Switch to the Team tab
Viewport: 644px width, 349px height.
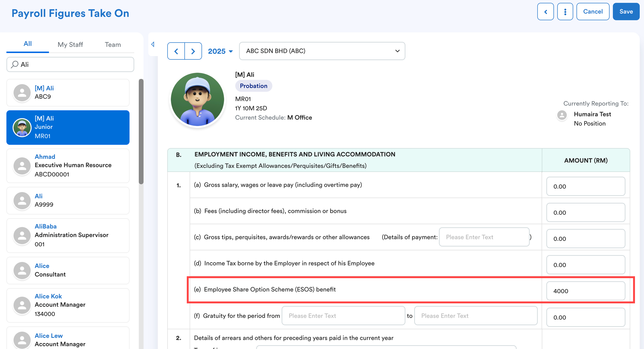[x=112, y=44]
